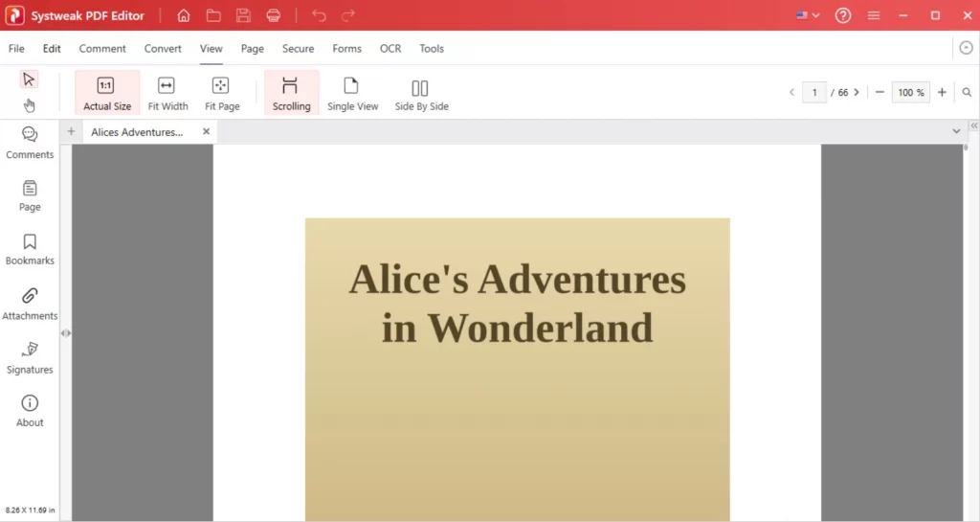Zoom out with the minus icon

[880, 93]
